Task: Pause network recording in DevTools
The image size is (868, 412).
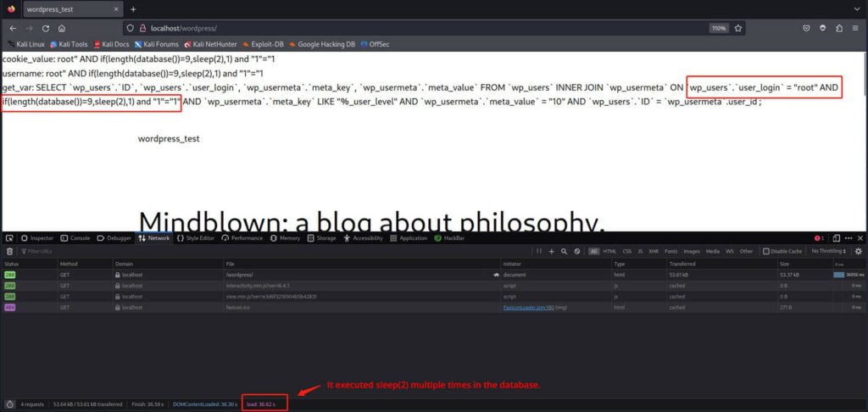Action: (x=539, y=252)
